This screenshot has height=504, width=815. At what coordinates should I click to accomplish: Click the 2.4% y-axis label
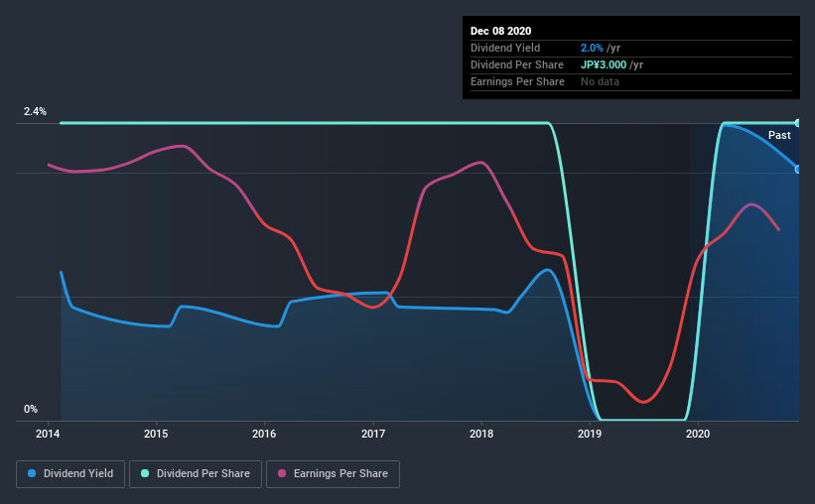[x=35, y=112]
